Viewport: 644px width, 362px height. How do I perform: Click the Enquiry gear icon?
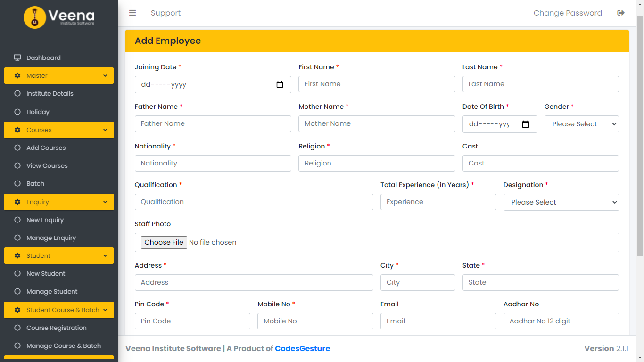click(x=17, y=202)
